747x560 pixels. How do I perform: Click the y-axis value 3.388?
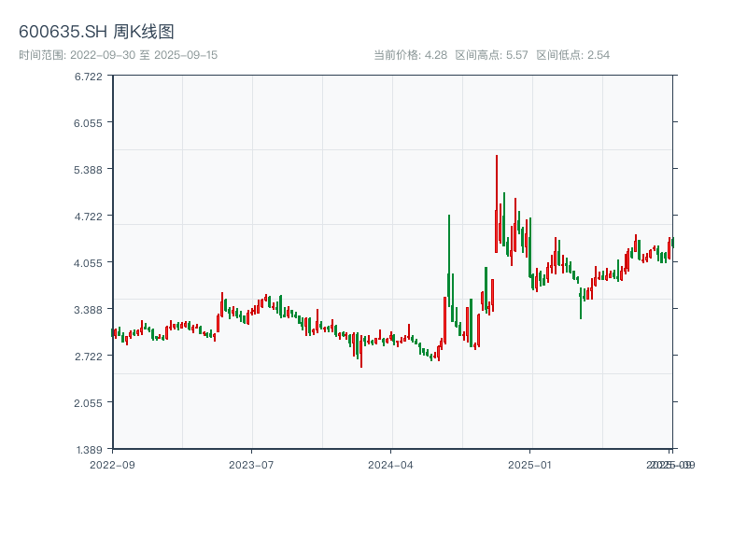point(88,310)
